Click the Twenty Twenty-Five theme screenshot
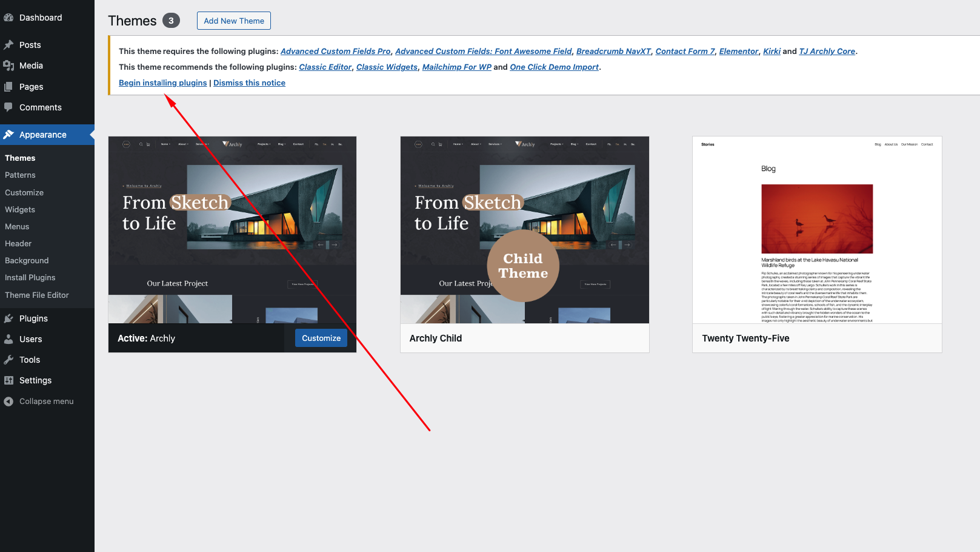 click(x=817, y=230)
